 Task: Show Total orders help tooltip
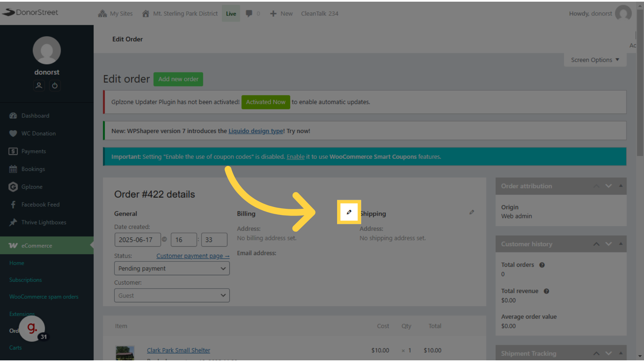click(x=542, y=265)
